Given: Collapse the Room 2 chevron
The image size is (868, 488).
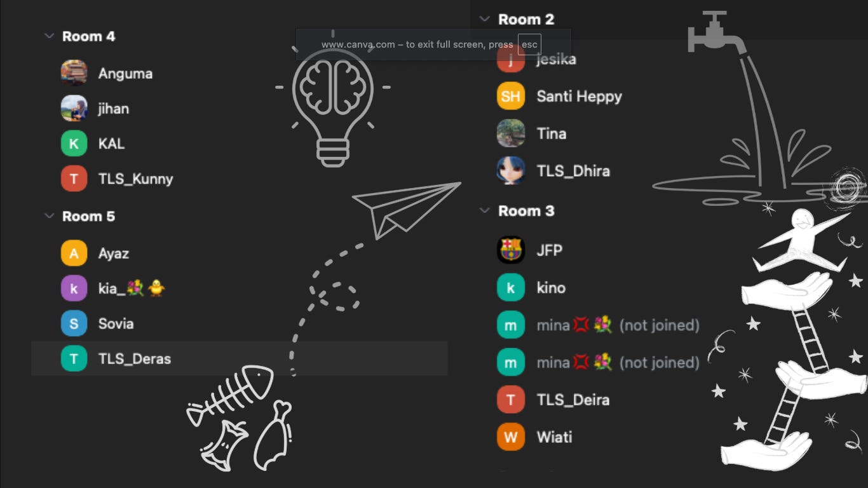Looking at the screenshot, I should point(485,19).
